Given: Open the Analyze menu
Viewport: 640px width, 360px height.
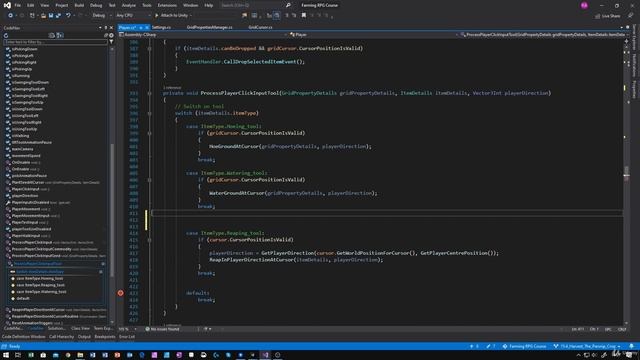Looking at the screenshot, I should pos(129,5).
